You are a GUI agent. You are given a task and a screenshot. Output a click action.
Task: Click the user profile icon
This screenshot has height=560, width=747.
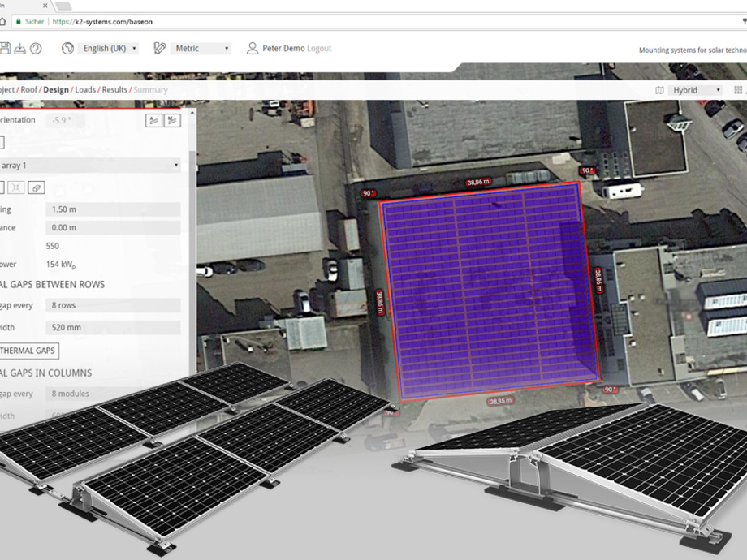click(x=252, y=49)
